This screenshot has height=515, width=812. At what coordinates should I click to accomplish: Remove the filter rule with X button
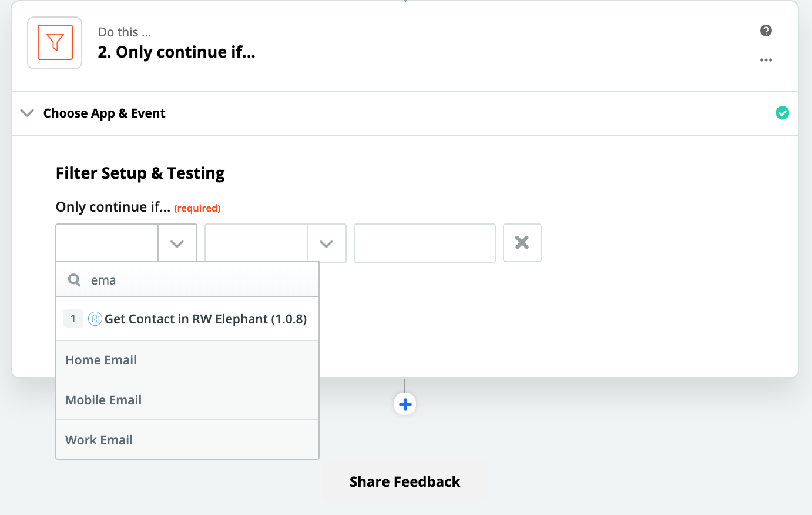point(522,243)
